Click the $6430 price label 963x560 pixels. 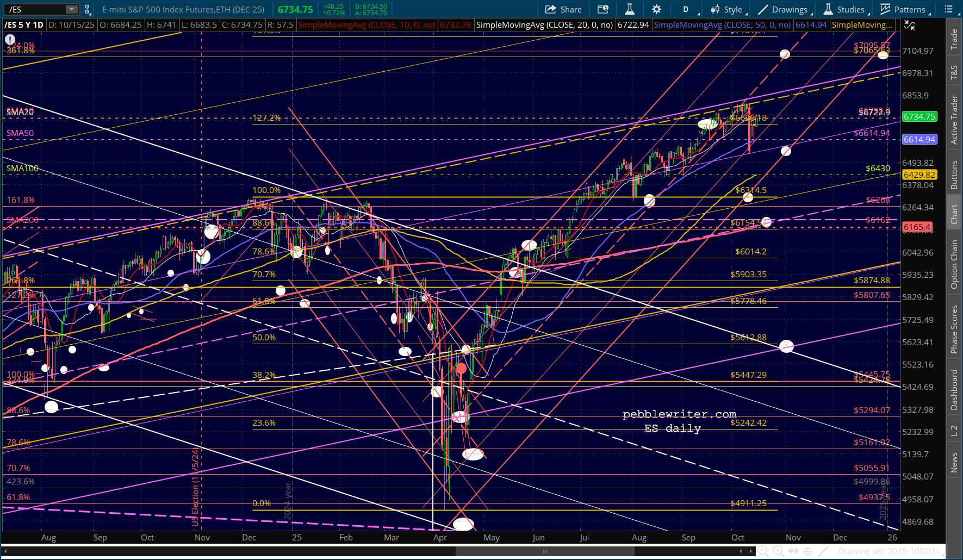click(x=878, y=169)
